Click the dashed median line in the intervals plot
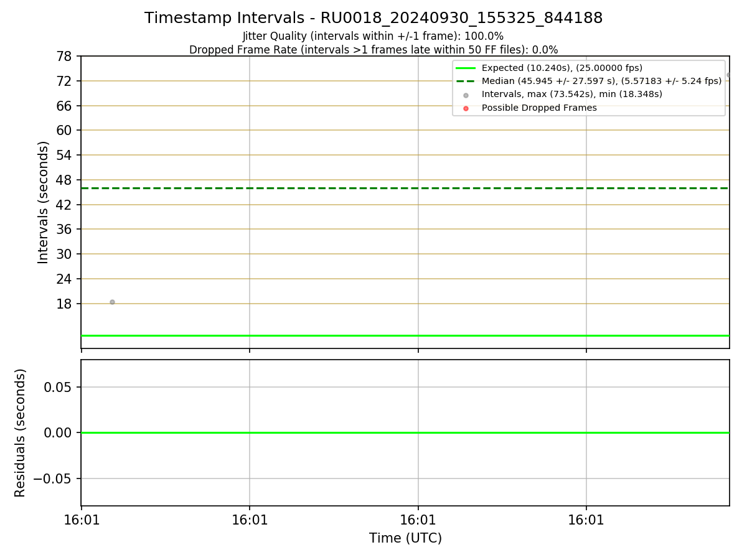This screenshot has width=747, height=560. [x=405, y=188]
